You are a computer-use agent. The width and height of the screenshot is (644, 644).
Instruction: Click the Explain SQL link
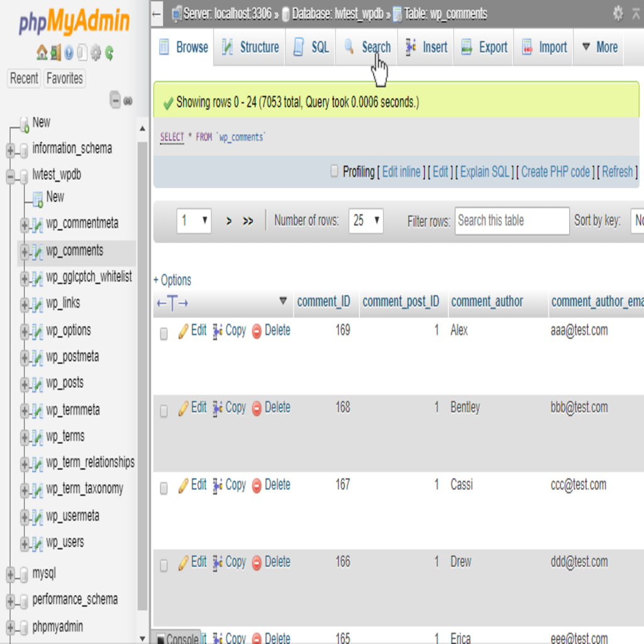click(x=485, y=172)
